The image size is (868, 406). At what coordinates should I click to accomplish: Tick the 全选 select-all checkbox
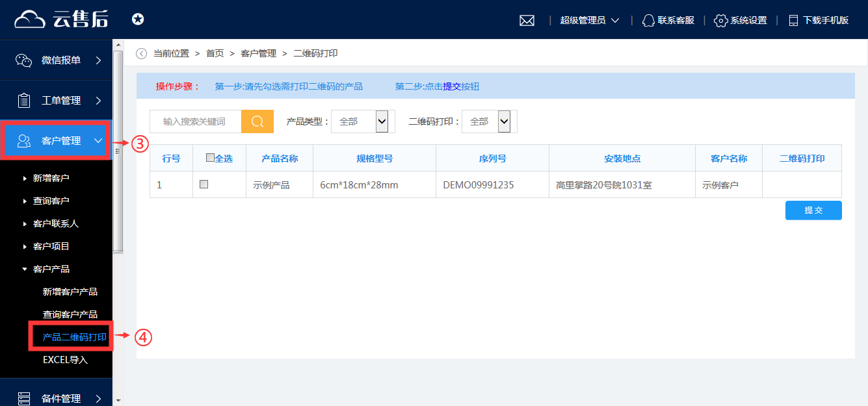click(x=209, y=157)
